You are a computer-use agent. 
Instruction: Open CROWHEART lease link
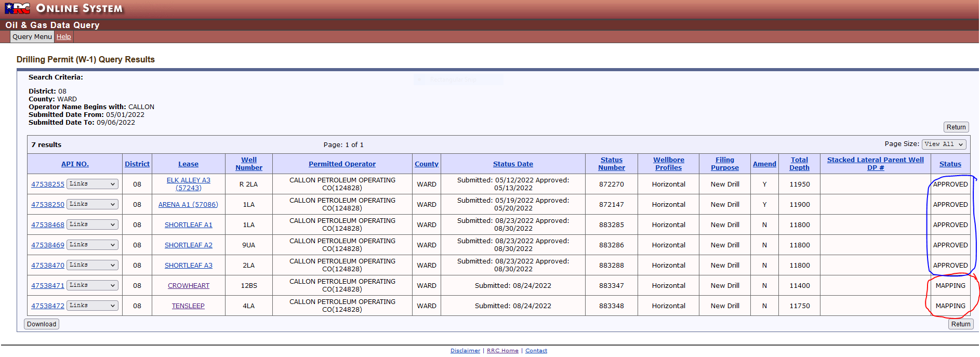coord(188,286)
